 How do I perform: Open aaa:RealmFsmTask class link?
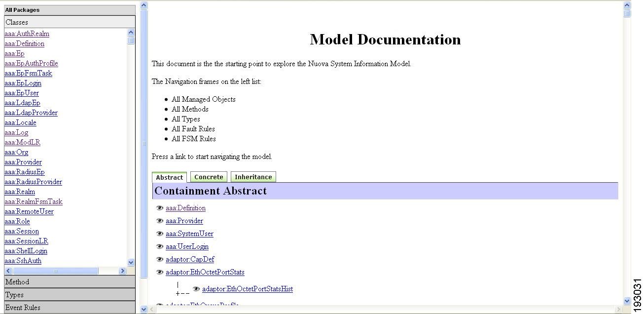coord(34,201)
